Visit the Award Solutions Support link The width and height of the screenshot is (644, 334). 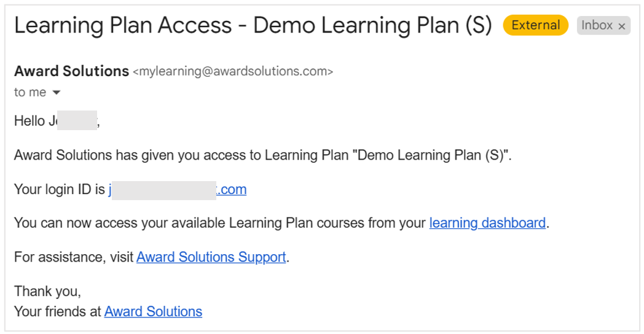[x=211, y=257]
